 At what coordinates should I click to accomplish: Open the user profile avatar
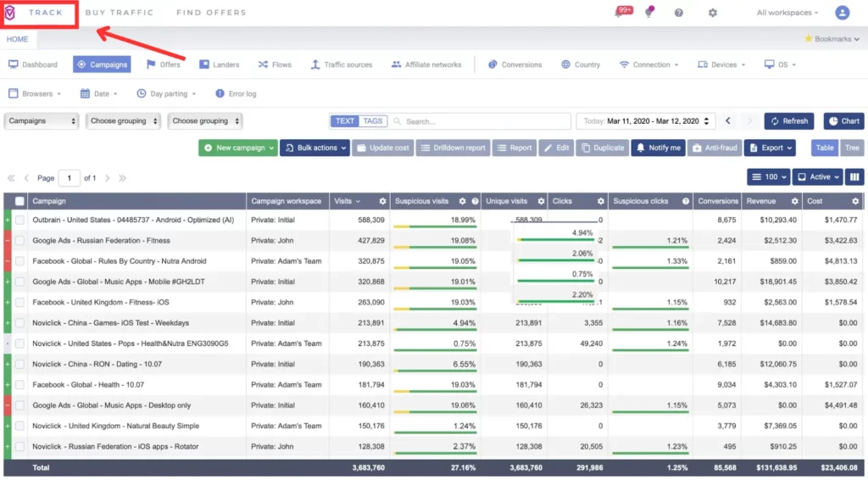pyautogui.click(x=842, y=12)
